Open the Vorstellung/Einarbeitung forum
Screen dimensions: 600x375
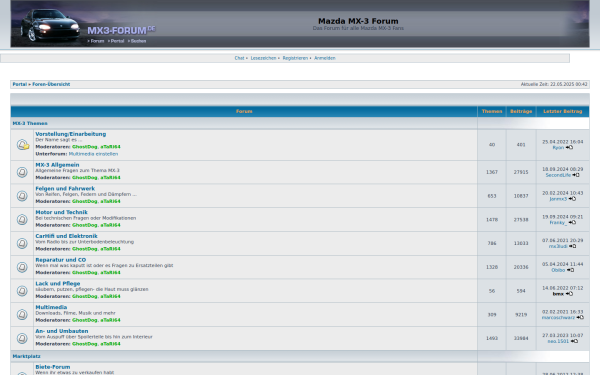pos(71,134)
